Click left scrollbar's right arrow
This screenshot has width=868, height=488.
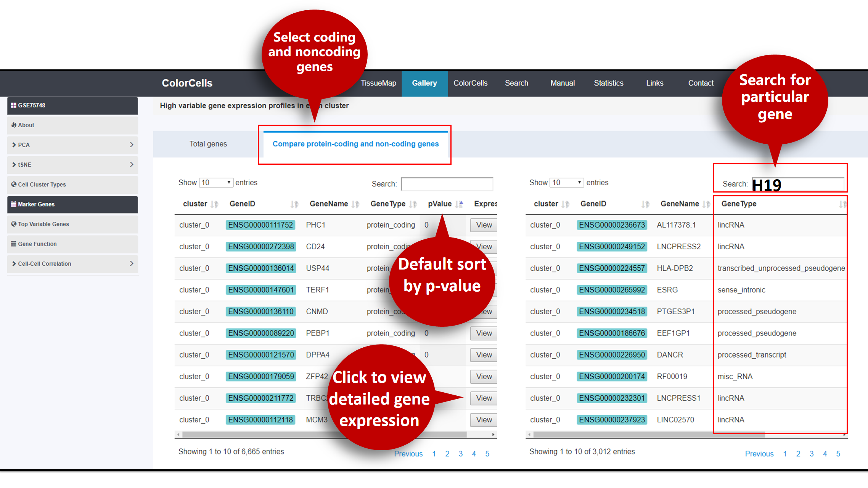click(x=493, y=435)
